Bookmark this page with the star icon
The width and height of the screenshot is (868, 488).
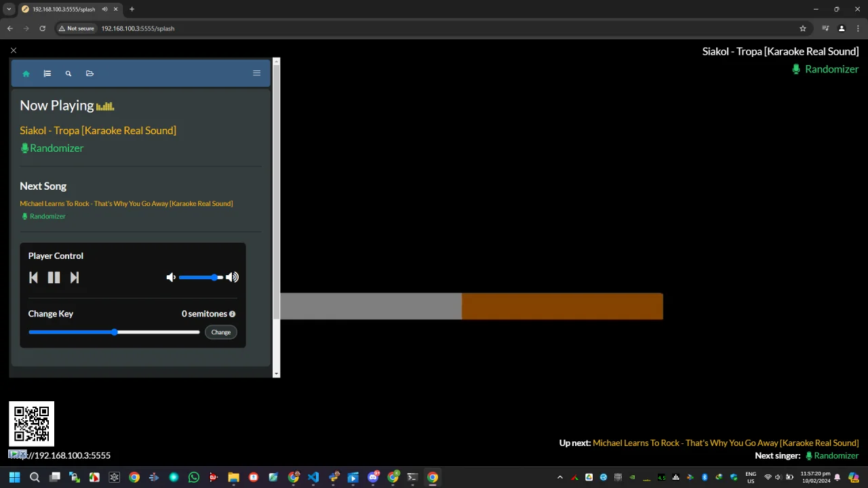(x=803, y=28)
